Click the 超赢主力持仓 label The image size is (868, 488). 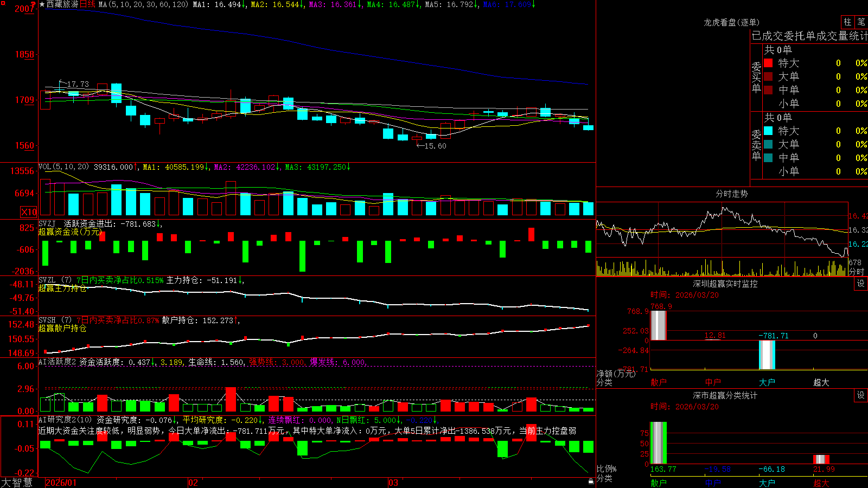pyautogui.click(x=62, y=288)
